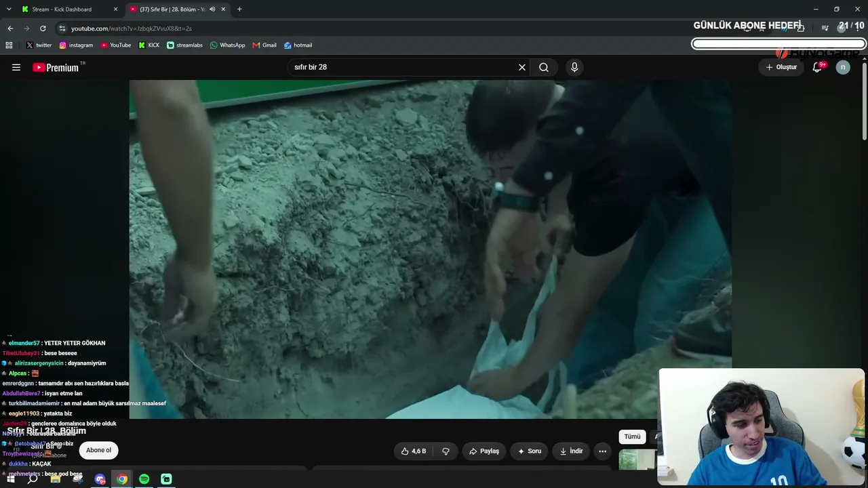Subscribe with the Abone ol button
This screenshot has width=868, height=488.
click(x=98, y=450)
